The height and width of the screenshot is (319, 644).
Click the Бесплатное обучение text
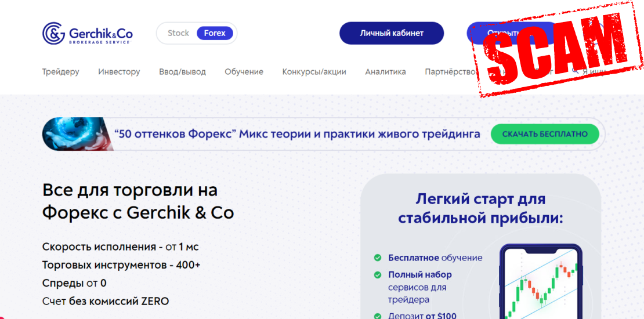(435, 258)
